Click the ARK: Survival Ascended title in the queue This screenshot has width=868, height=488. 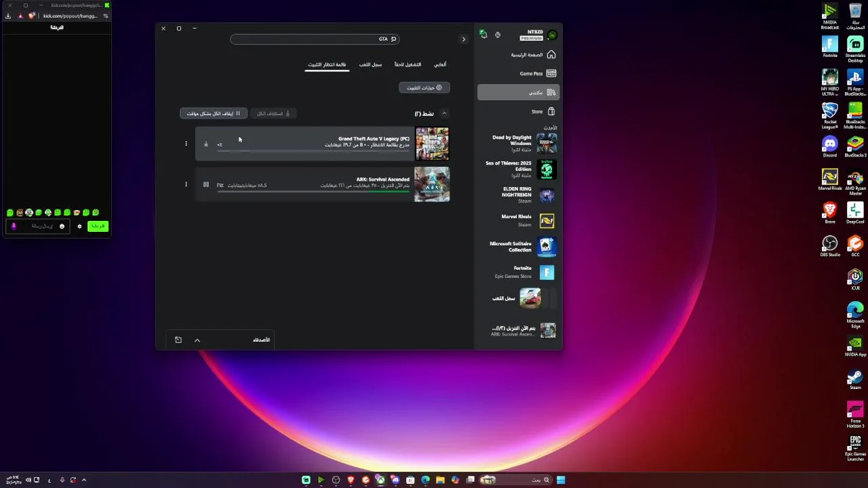coord(382,180)
